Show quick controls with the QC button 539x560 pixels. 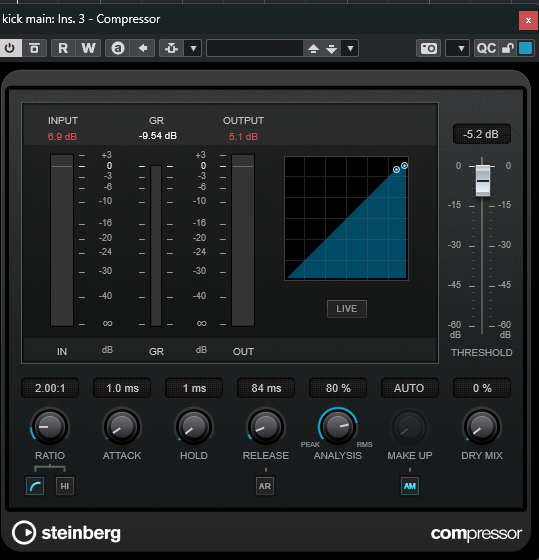(x=486, y=48)
